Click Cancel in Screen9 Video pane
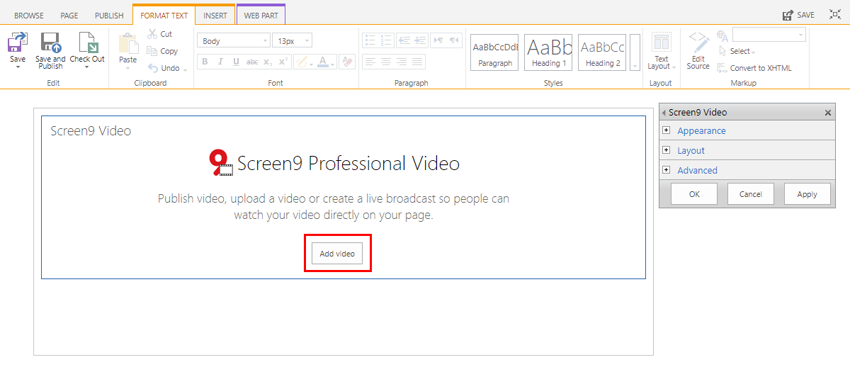Screen dimensions: 850x372 751,194
